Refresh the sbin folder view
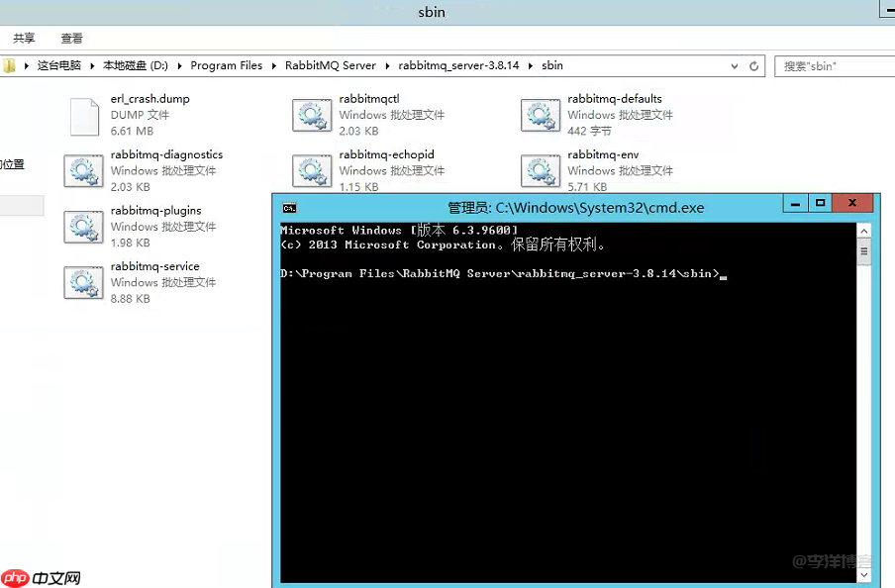The height and width of the screenshot is (588, 895). click(x=753, y=65)
